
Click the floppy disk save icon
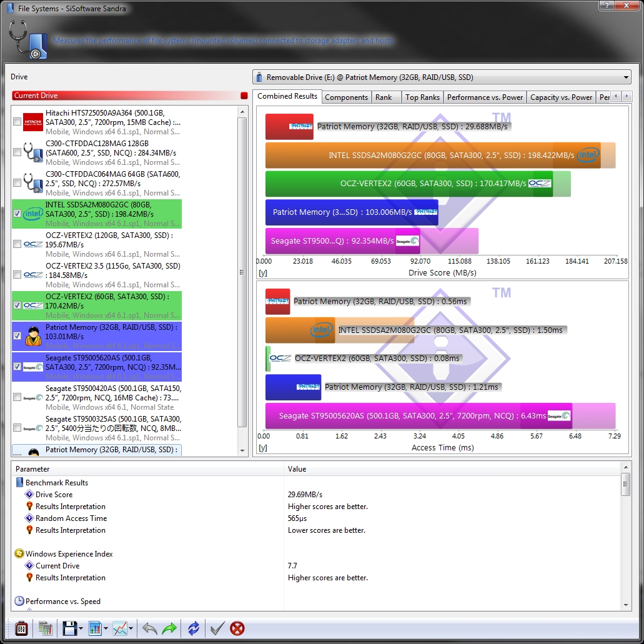[x=69, y=628]
